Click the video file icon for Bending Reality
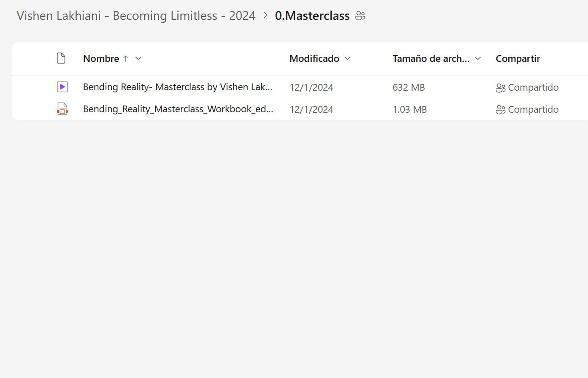Screen dimensions: 588x378 (62, 87)
